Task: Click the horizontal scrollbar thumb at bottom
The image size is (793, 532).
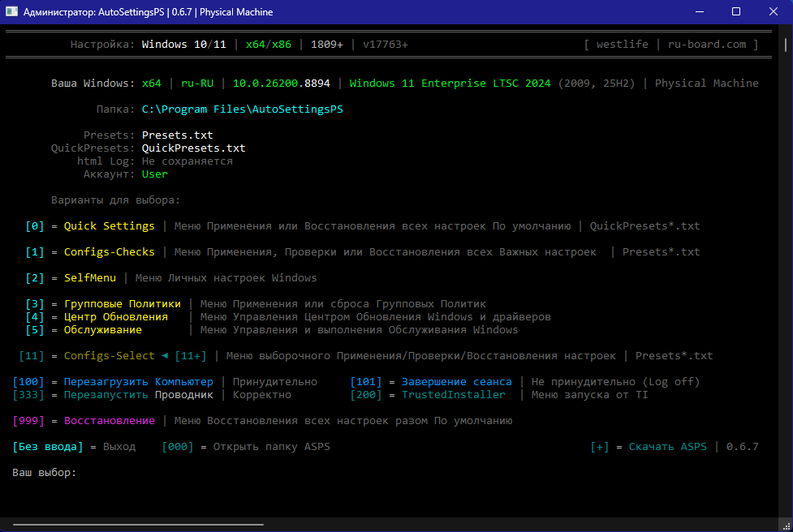Action: coord(138,525)
